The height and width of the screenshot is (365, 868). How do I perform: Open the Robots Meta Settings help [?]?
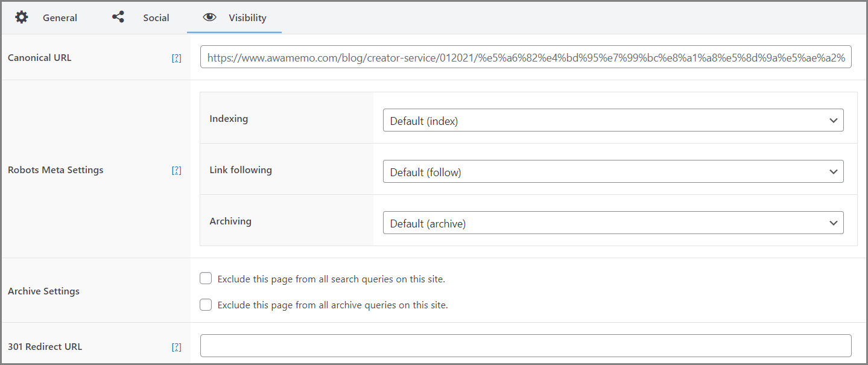coord(176,170)
